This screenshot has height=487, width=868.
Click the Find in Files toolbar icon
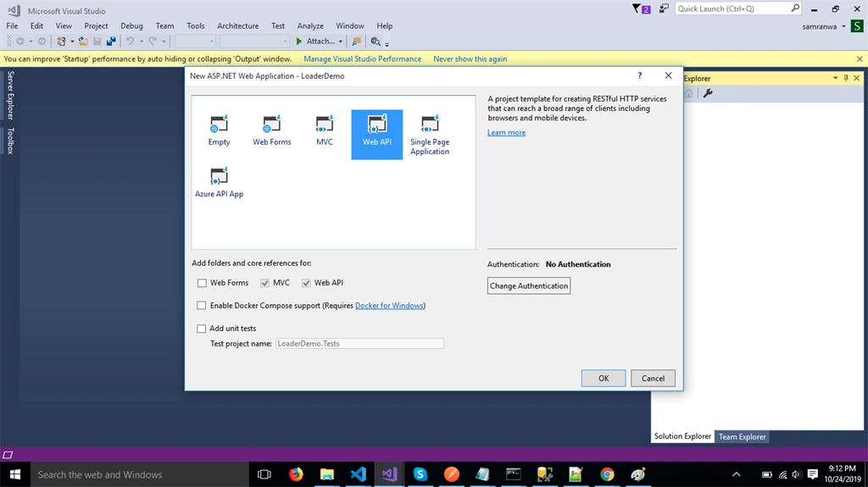coord(357,42)
